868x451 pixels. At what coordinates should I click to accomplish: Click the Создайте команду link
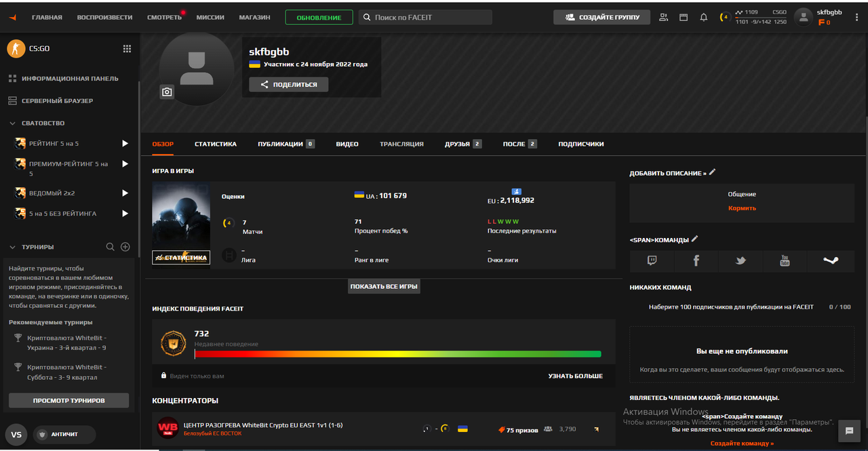pyautogui.click(x=742, y=444)
